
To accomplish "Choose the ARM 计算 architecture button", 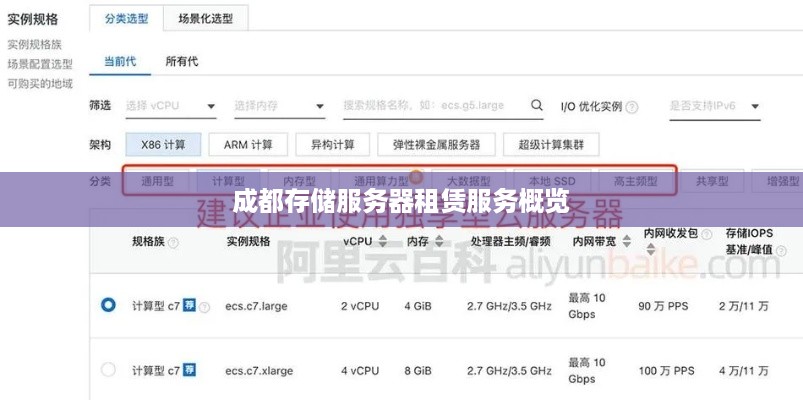I will coord(248,144).
